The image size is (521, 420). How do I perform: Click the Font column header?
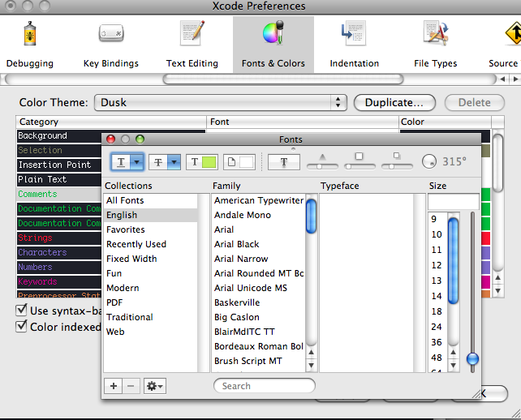coord(303,122)
